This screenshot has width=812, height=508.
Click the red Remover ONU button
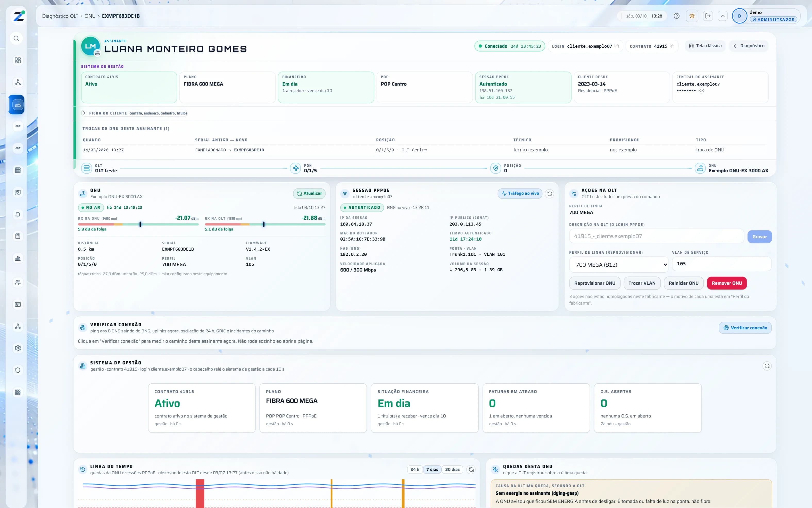coord(727,283)
